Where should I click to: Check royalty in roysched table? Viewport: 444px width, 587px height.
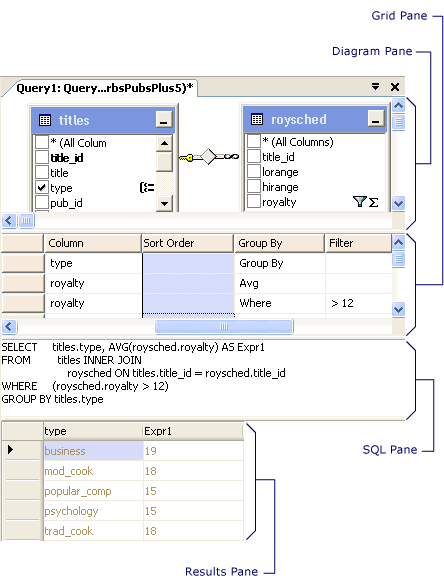(x=253, y=201)
